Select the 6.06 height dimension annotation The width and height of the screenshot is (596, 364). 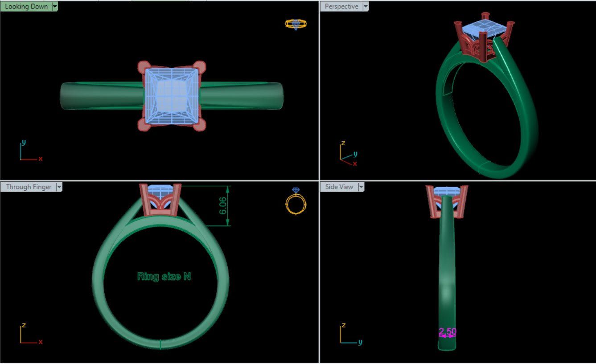click(x=224, y=205)
